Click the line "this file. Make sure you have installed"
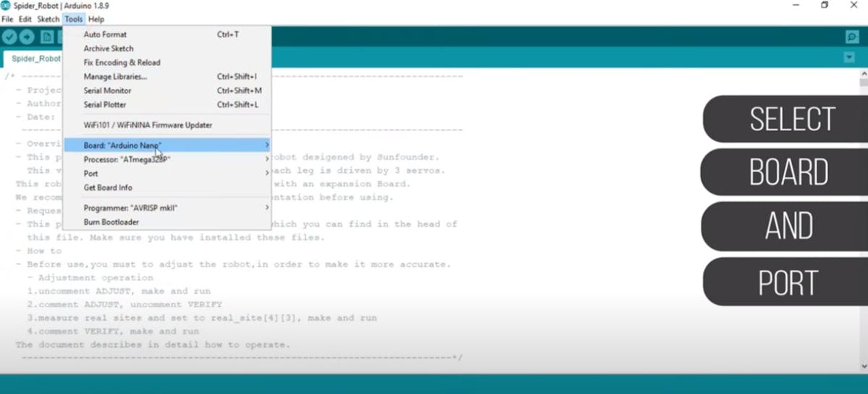Screen dimensions: 868x394 tap(176, 238)
